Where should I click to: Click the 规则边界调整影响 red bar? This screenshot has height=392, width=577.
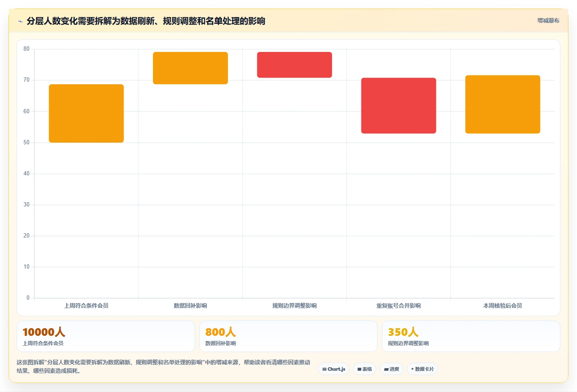click(294, 65)
